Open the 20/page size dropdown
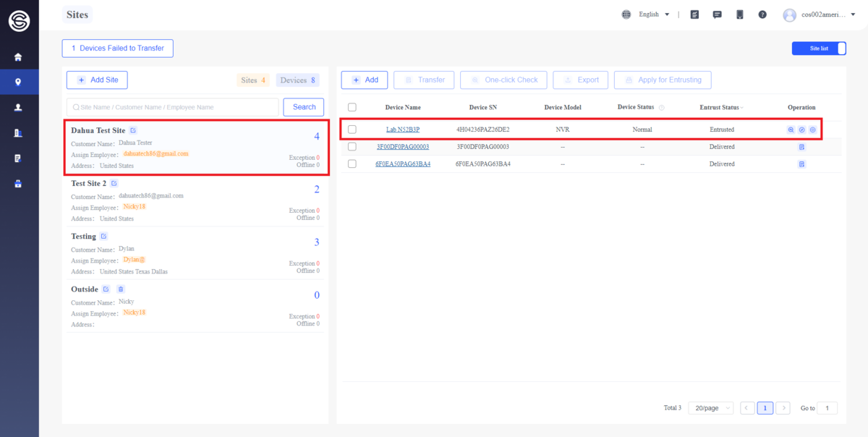The width and height of the screenshot is (868, 437). tap(710, 408)
